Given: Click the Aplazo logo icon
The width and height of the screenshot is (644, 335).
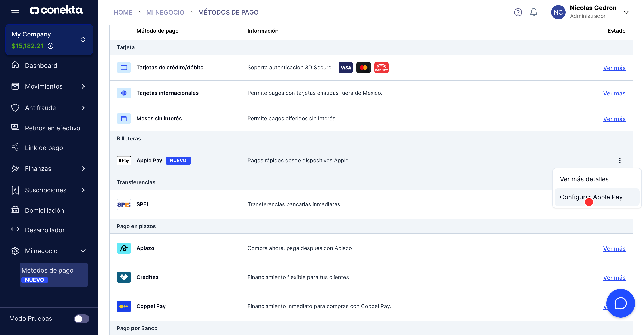Looking at the screenshot, I should tap(124, 248).
